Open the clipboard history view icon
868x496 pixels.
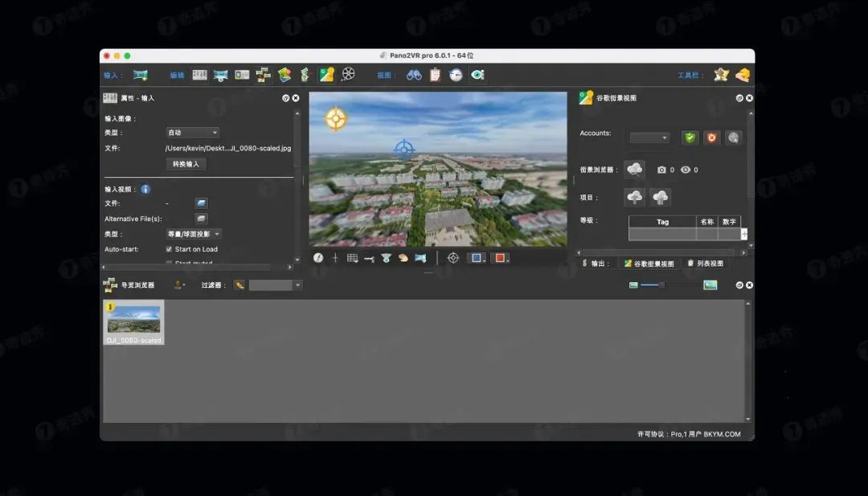435,75
